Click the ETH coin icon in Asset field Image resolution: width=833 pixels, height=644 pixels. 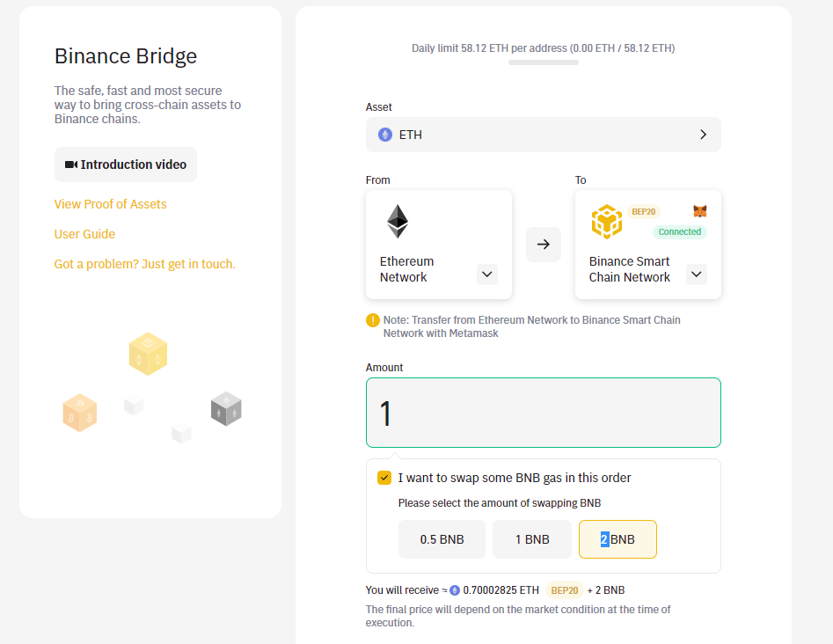pyautogui.click(x=385, y=135)
